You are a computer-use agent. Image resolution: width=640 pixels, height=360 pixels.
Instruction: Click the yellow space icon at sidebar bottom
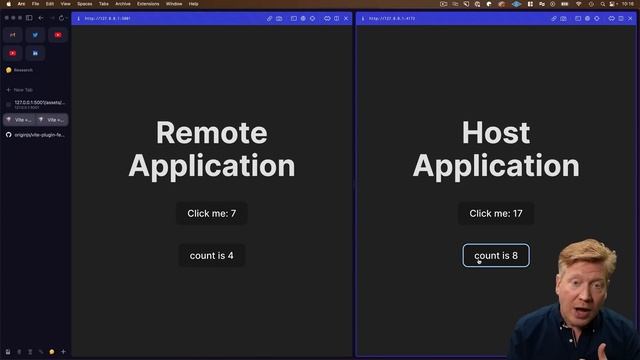click(52, 352)
